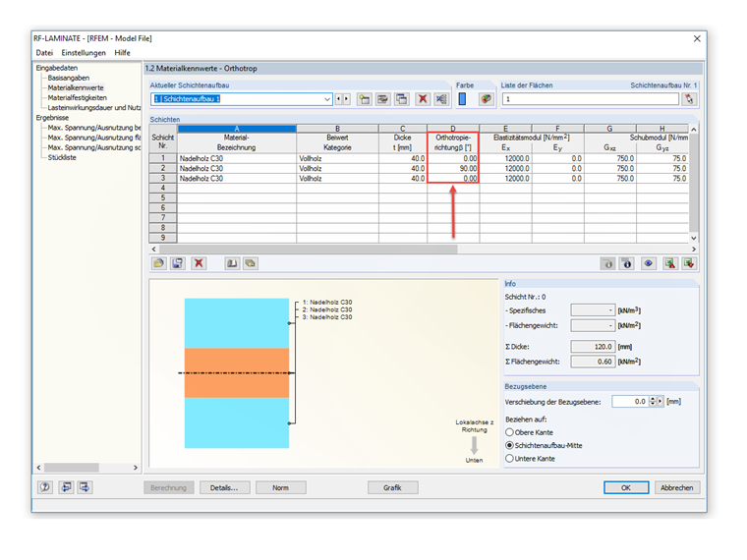Pick surfaces graphically via the cursor icon beside Liste der Flächen
Screen dimensions: 747x560
pyautogui.click(x=689, y=99)
